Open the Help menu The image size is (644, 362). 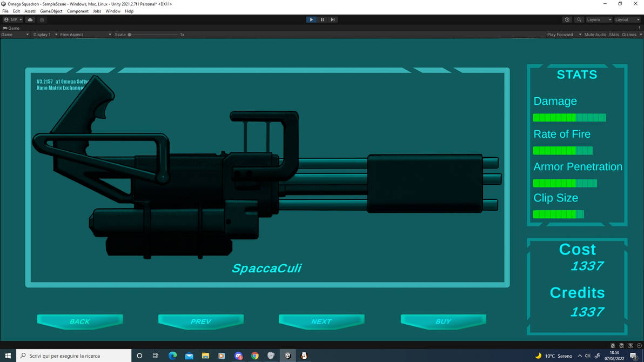[129, 11]
